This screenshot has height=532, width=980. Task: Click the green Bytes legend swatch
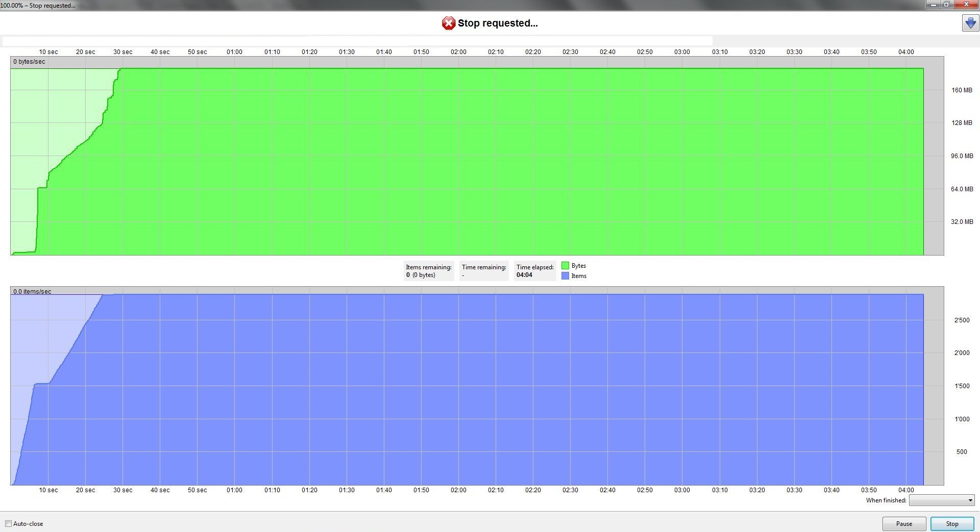pos(565,266)
